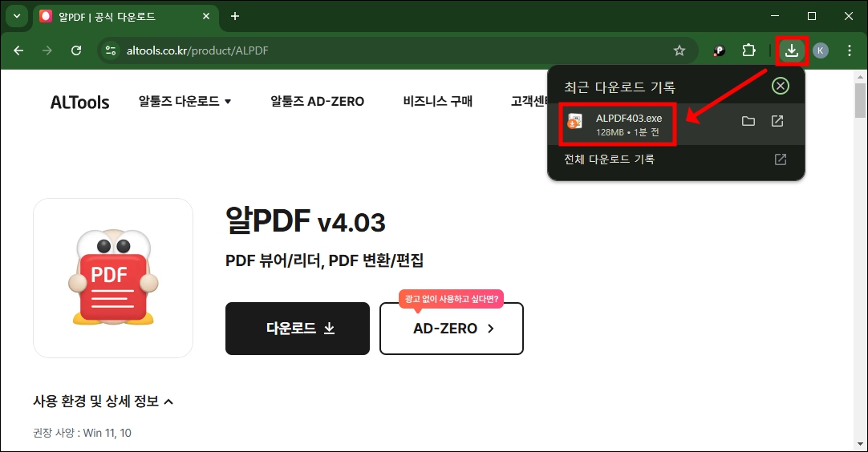Open the P extension icon
The height and width of the screenshot is (452, 868).
pyautogui.click(x=719, y=51)
